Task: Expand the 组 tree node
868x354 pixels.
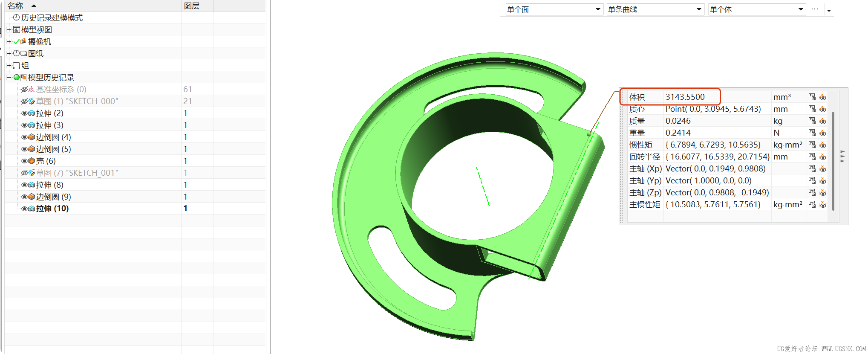Action: 9,65
